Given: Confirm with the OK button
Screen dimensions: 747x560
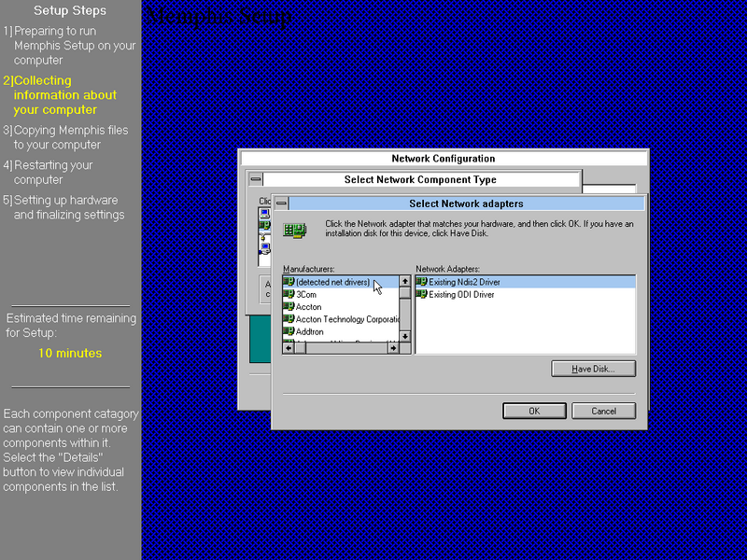Looking at the screenshot, I should pyautogui.click(x=534, y=411).
